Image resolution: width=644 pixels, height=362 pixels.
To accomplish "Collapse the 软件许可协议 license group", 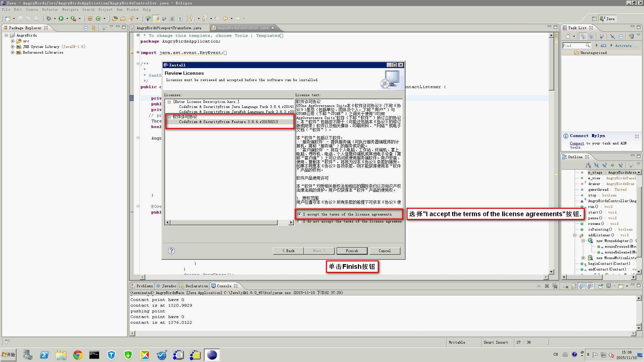I will (x=169, y=117).
